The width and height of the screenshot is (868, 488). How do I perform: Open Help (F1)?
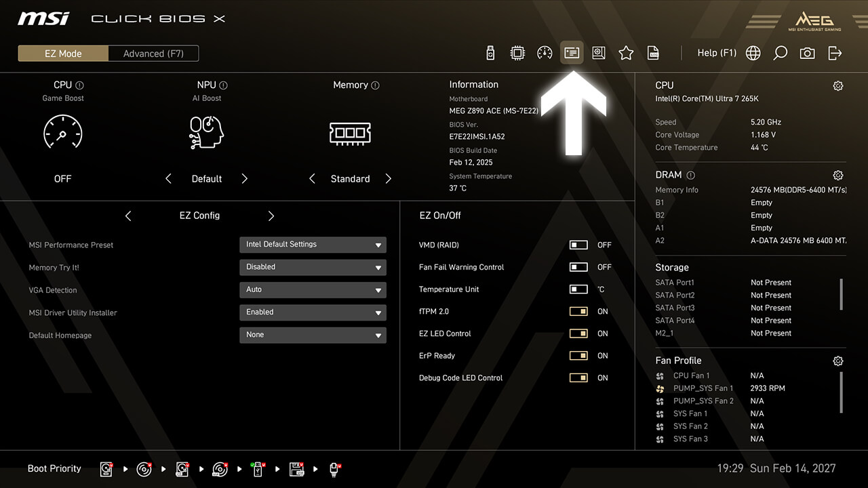point(717,53)
